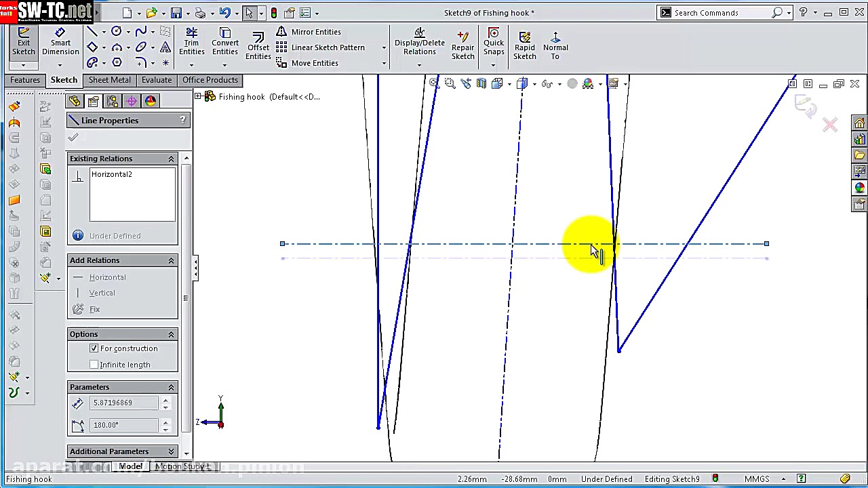Switch to the Evaluate tab

coord(157,80)
